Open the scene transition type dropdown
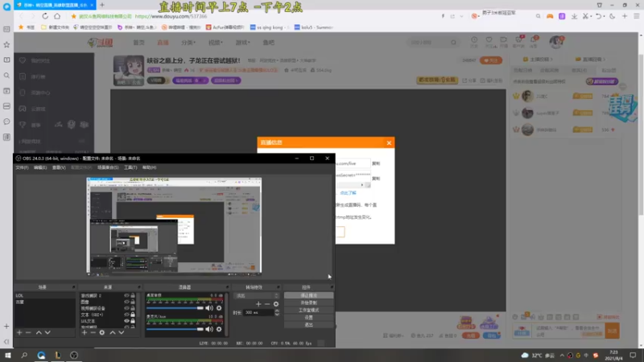644x362 pixels. [x=256, y=295]
